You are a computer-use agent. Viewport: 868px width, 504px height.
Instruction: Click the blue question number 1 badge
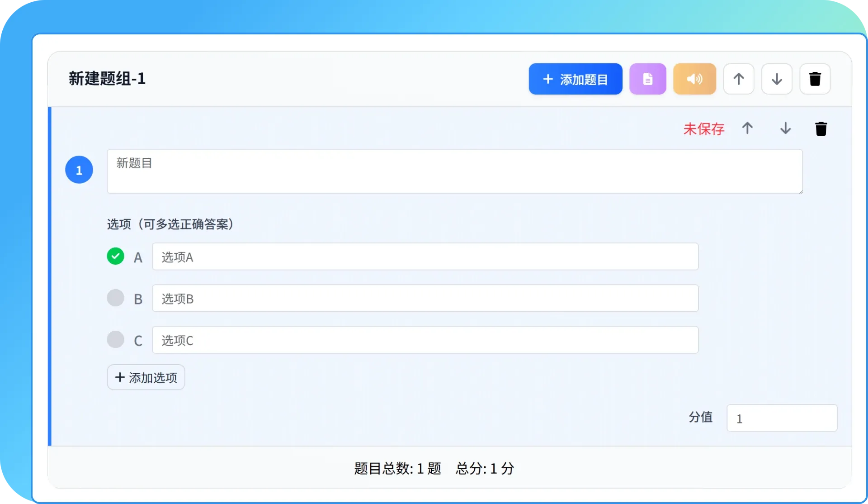(79, 170)
